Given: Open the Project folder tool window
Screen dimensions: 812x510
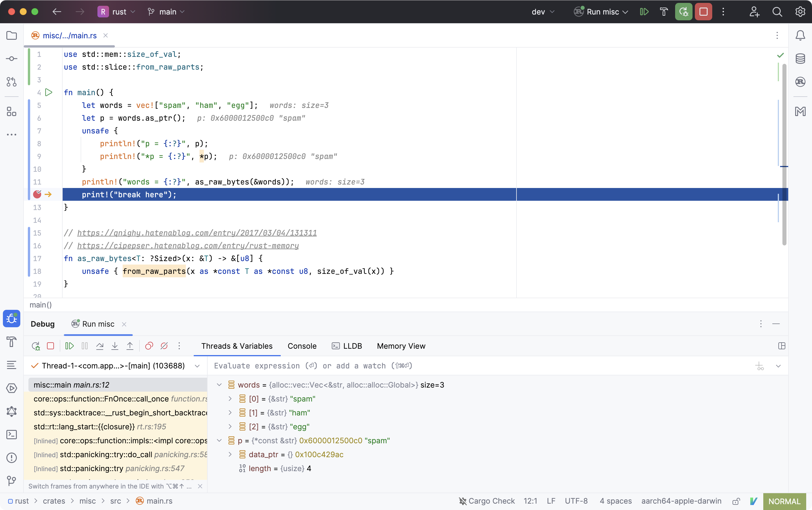Looking at the screenshot, I should [12, 35].
